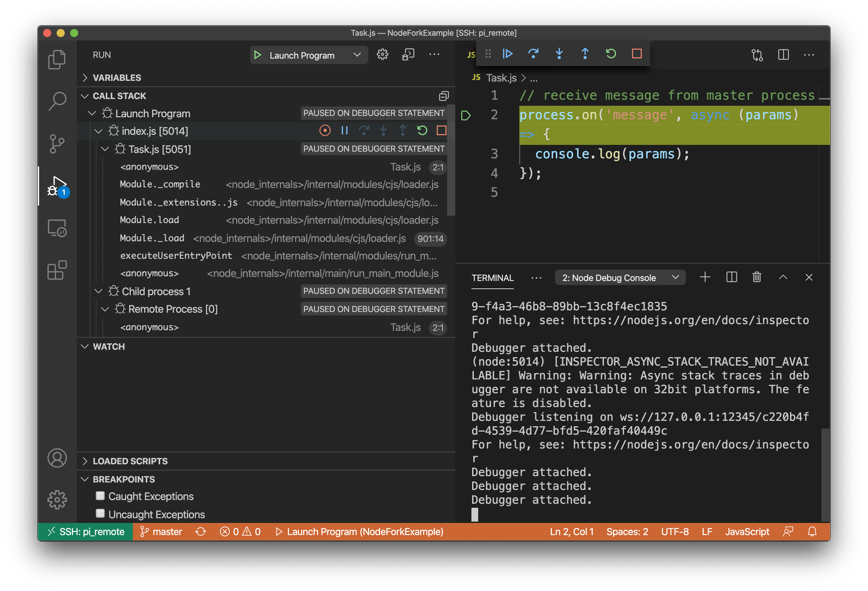Click Restart in floating debug toolbar

(611, 54)
